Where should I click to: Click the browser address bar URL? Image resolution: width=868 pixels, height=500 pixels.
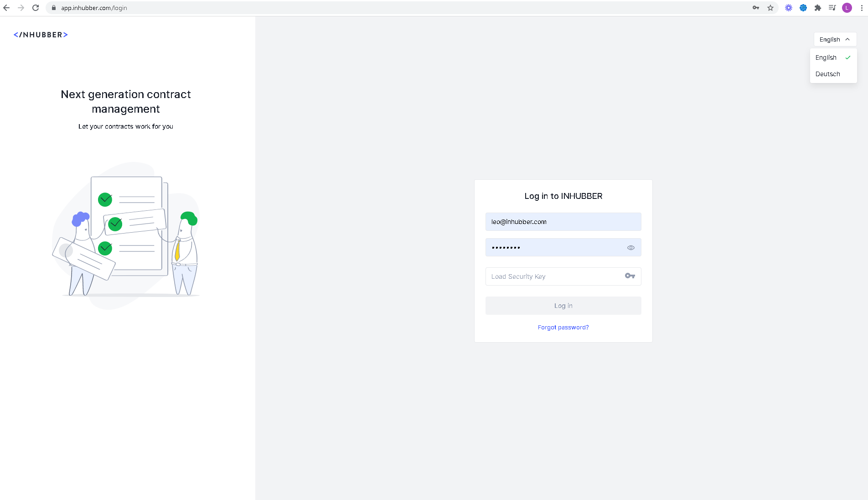click(x=94, y=8)
